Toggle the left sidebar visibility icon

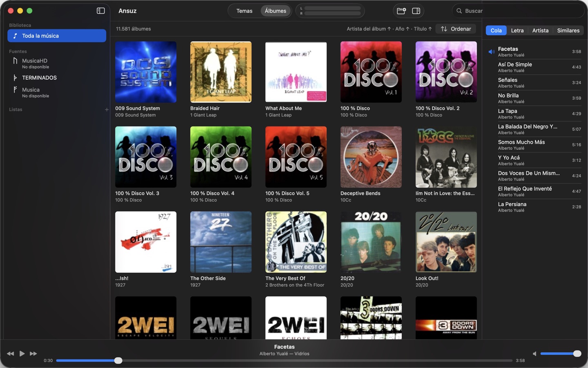100,11
